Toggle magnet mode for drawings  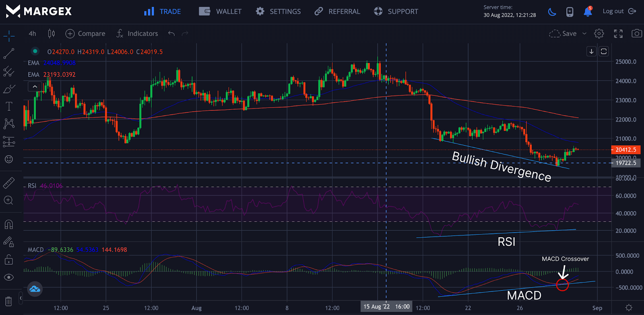8,224
